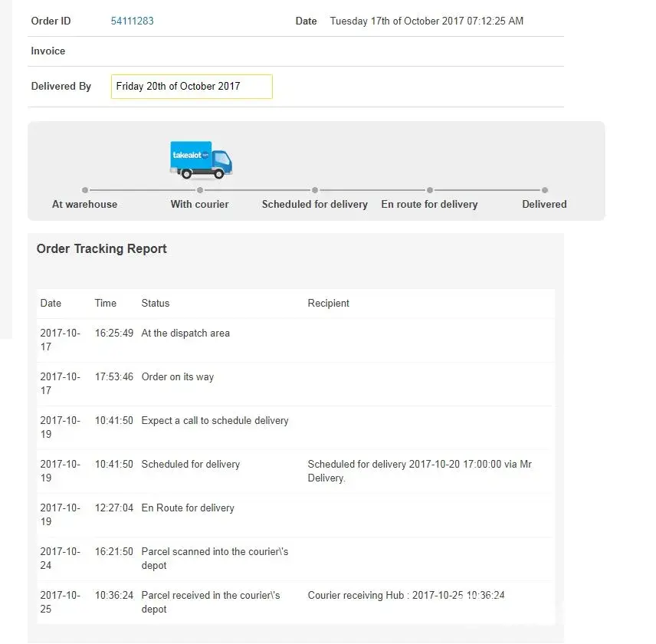Viewport: 656px width, 644px height.
Task: Click the Recipient column header
Action: click(328, 303)
